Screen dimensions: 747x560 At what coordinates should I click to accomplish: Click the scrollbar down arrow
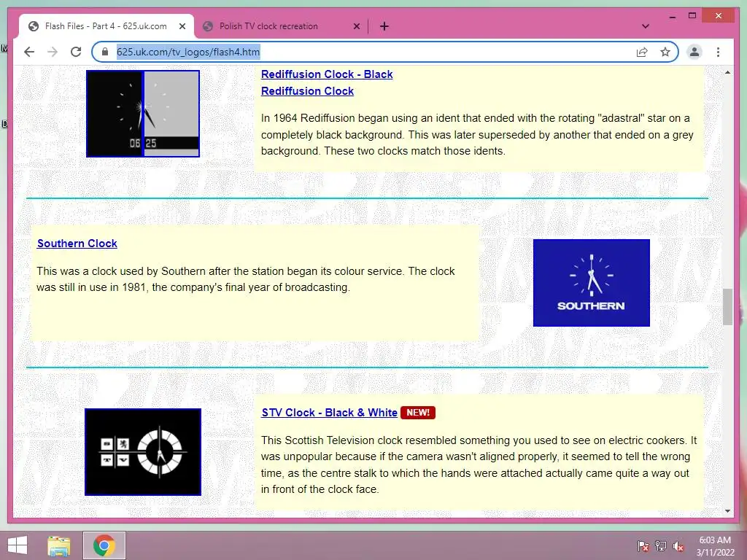pos(727,511)
